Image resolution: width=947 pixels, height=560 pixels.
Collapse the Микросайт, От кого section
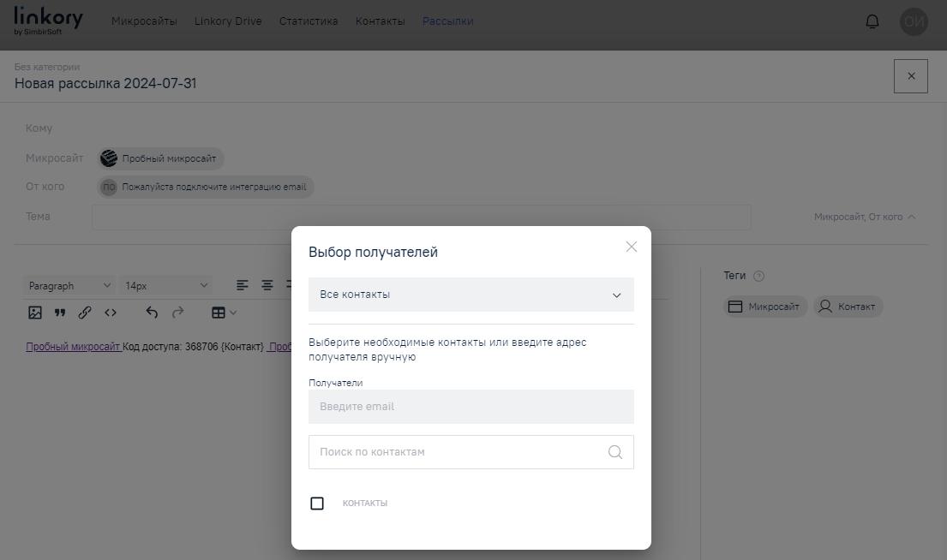(x=862, y=217)
